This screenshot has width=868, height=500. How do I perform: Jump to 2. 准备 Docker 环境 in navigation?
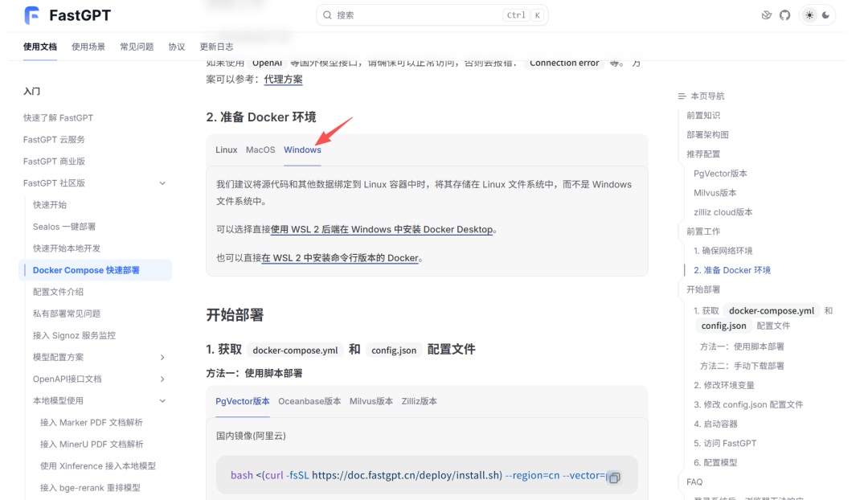(x=732, y=270)
